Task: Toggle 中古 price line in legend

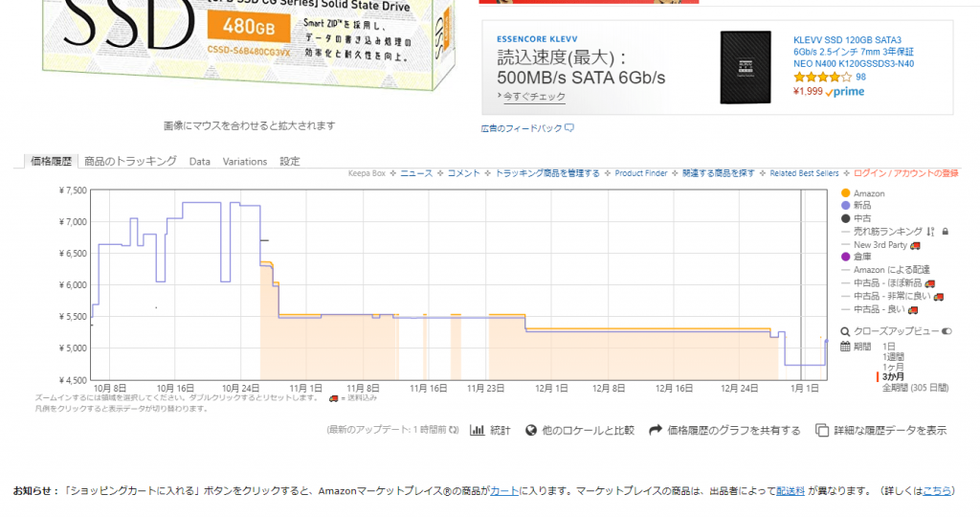Action: coord(857,218)
